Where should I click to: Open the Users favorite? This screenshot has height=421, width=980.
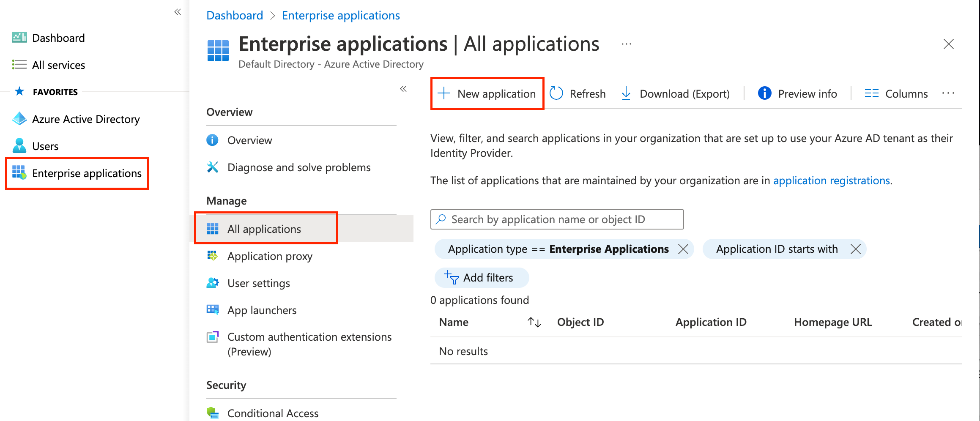point(45,146)
